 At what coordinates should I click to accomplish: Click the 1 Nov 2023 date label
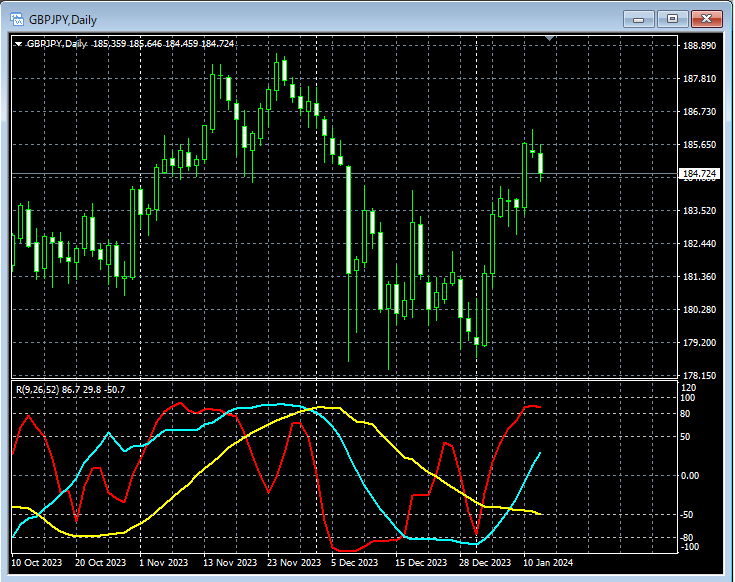point(163,562)
